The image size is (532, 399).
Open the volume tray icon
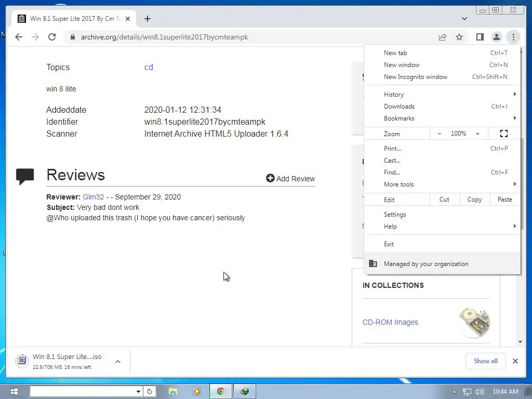point(479,392)
